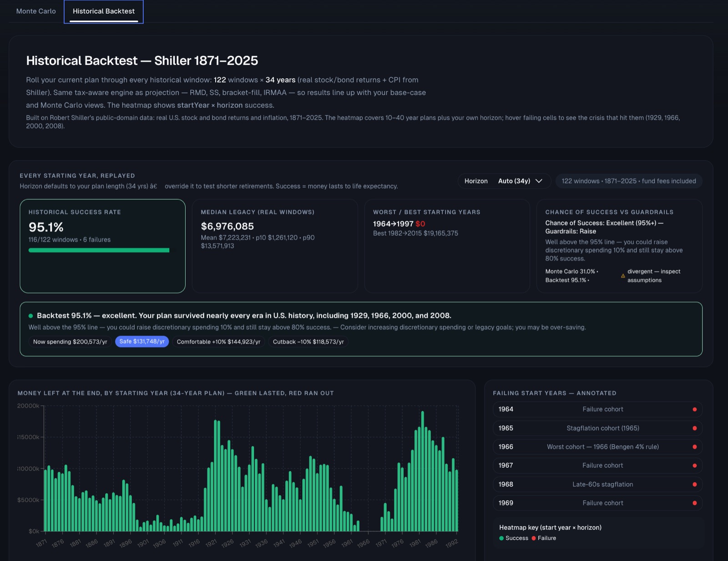
Task: Click the 1966 label on chart axis
Action: click(363, 543)
